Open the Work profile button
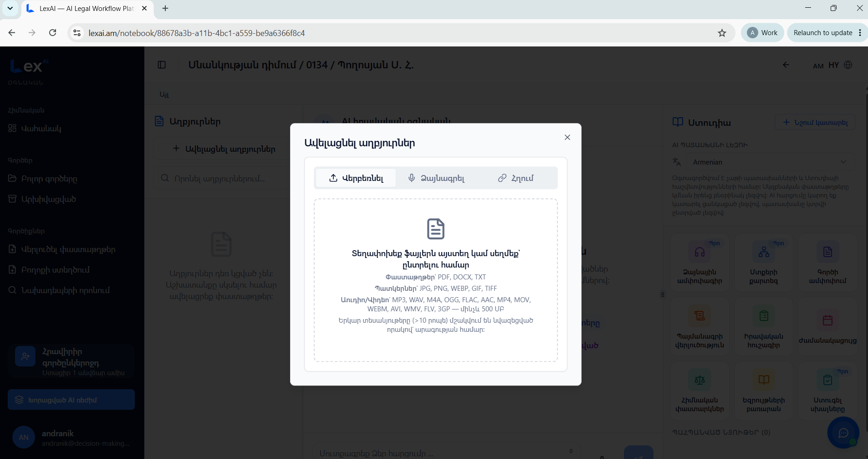Viewport: 868px width, 459px height. [762, 33]
